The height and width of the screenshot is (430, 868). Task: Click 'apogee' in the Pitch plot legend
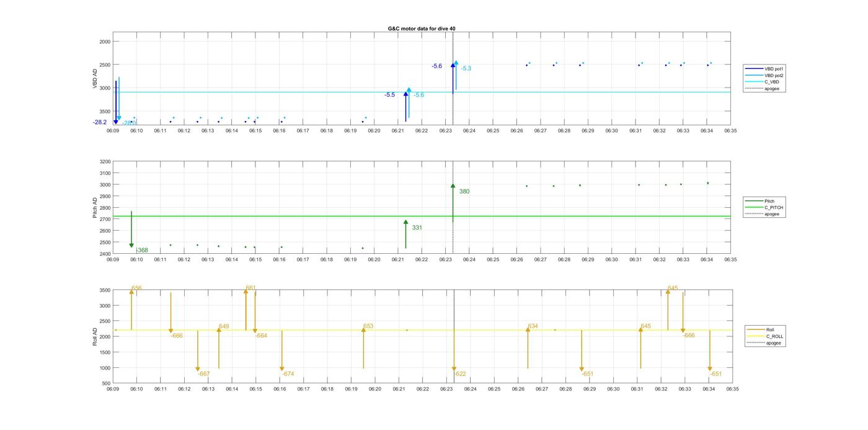click(x=772, y=214)
